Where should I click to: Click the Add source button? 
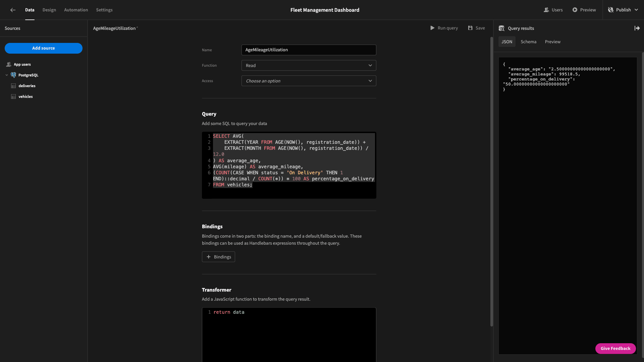coord(44,48)
